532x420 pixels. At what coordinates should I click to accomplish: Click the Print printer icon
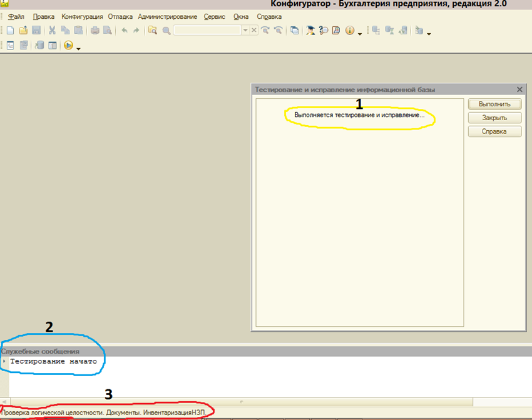pos(95,30)
